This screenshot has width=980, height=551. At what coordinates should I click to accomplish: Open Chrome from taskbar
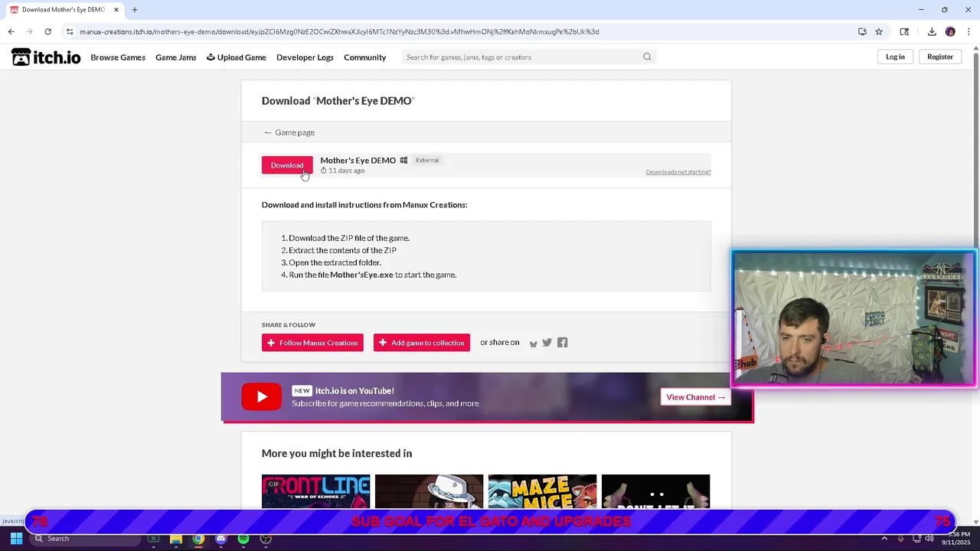(x=198, y=539)
